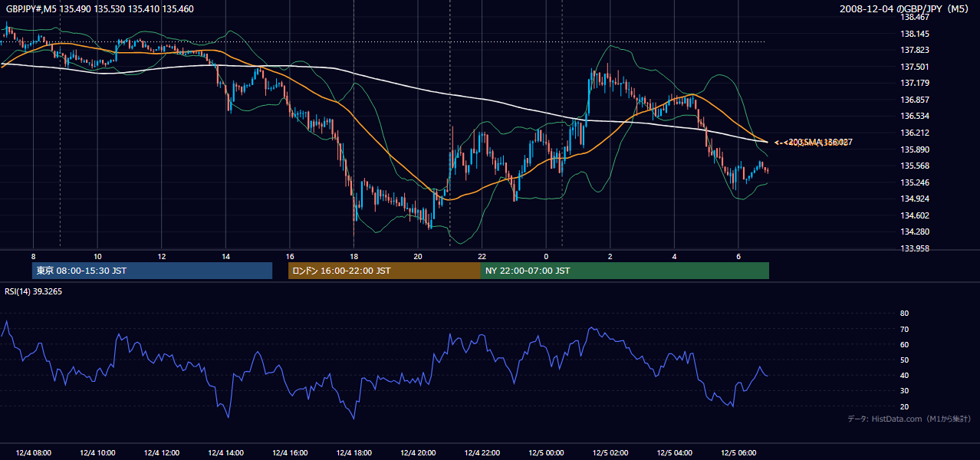
Task: Click the 12/4 12:00 time label
Action: click(161, 453)
